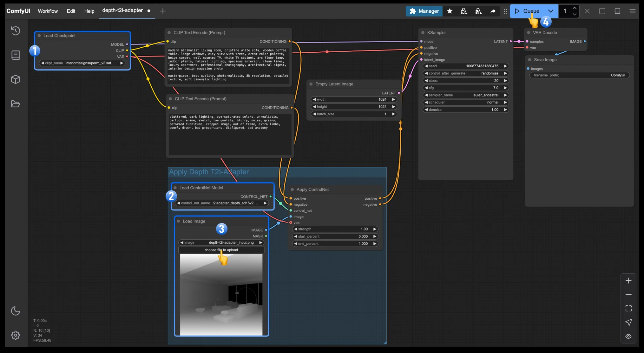Fit the workflow to view
Image resolution: width=644 pixels, height=353 pixels.
point(628,308)
